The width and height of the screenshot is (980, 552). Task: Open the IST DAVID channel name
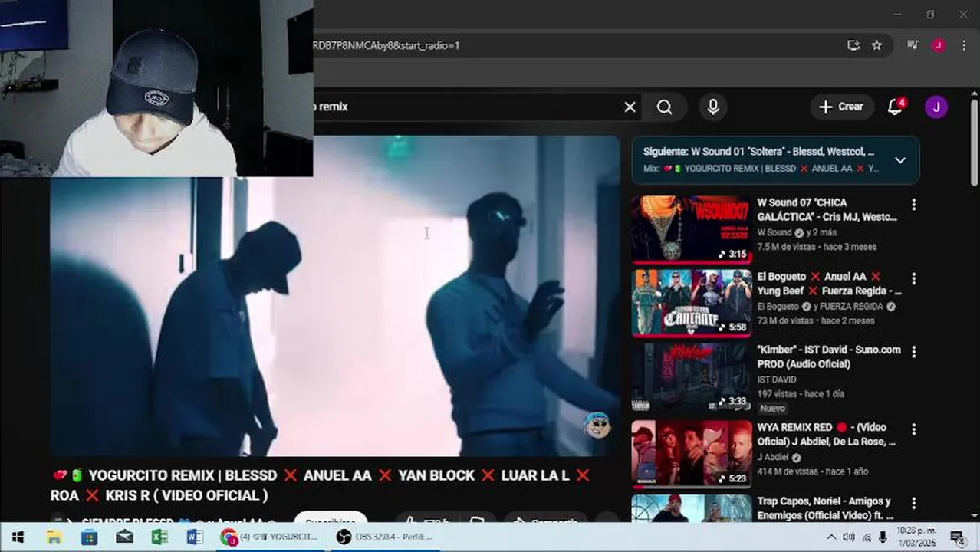tap(777, 379)
